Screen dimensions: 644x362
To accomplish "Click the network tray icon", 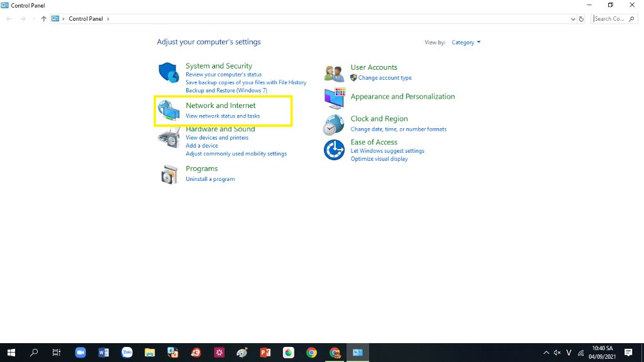I will (x=580, y=353).
